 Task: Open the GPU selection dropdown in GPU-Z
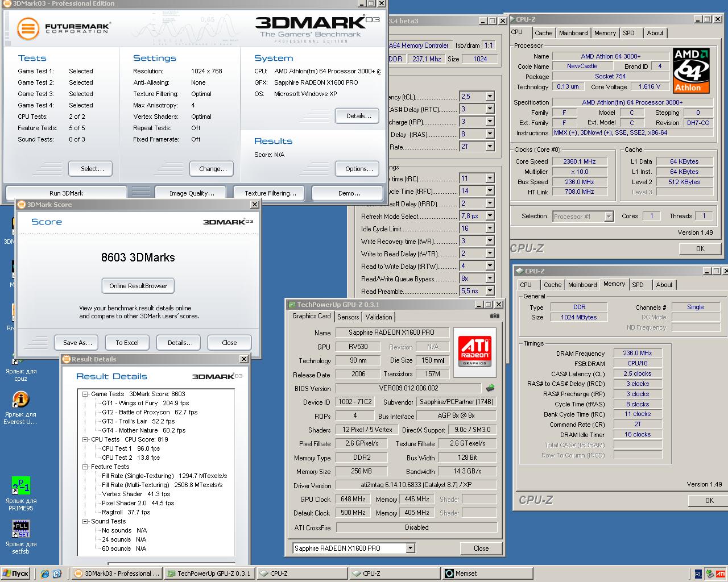[410, 548]
